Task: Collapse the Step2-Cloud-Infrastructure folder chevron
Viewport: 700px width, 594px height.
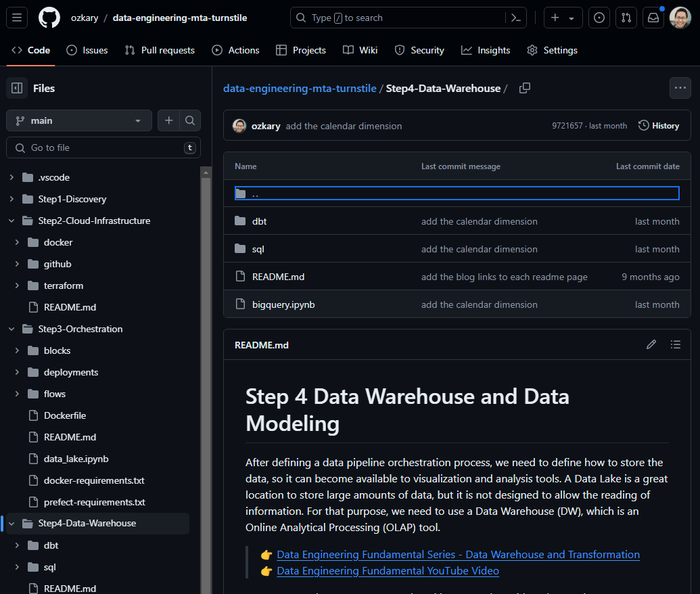Action: [x=11, y=221]
